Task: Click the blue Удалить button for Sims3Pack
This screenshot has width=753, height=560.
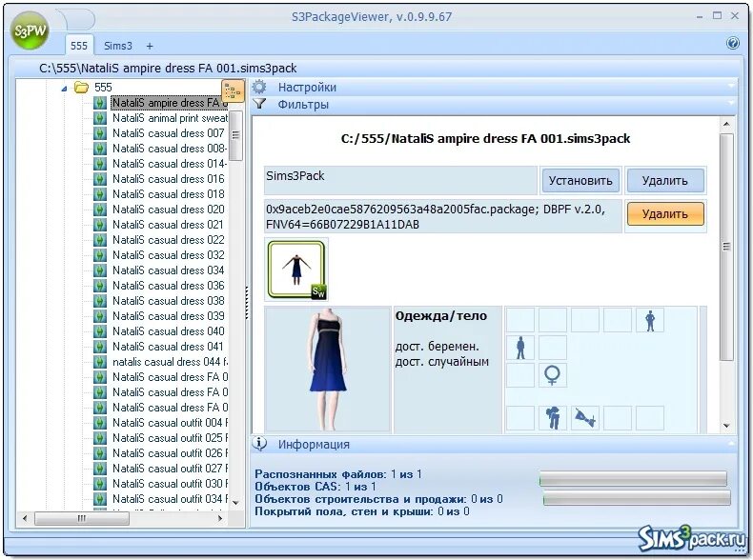Action: (664, 180)
